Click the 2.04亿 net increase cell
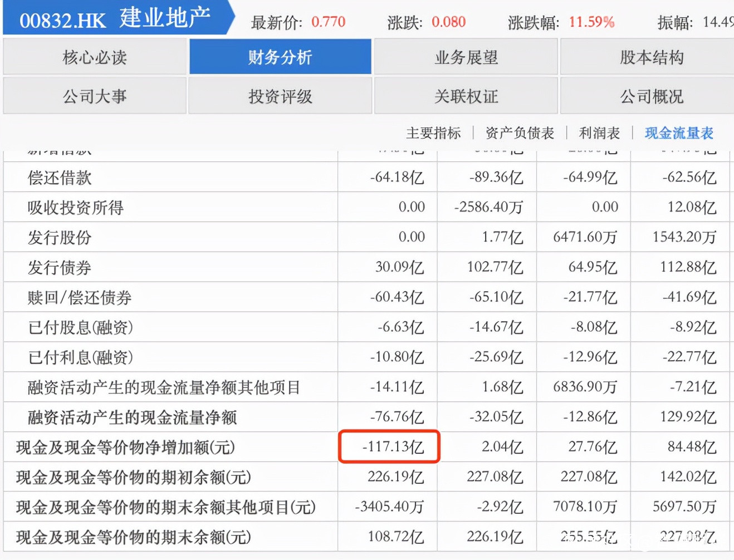The image size is (734, 560). 503,448
